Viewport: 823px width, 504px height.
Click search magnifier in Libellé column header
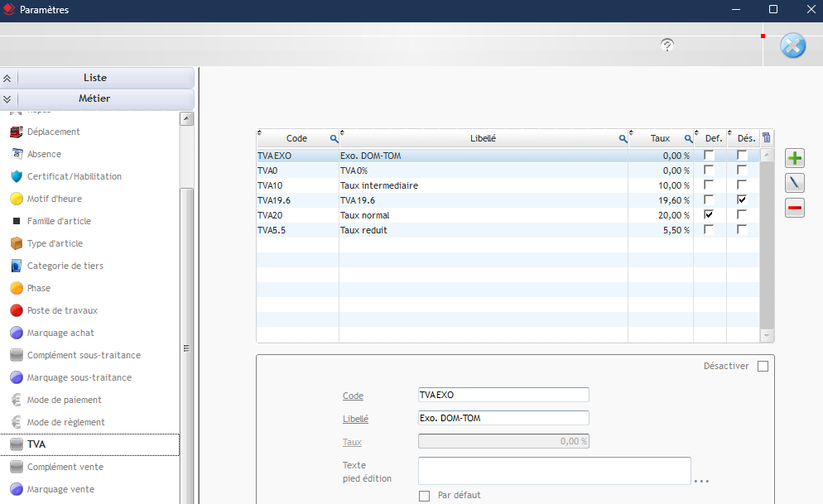623,139
